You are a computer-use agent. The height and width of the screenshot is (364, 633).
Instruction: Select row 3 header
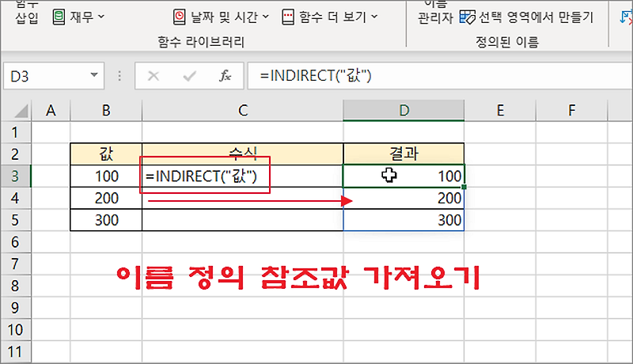coord(15,176)
